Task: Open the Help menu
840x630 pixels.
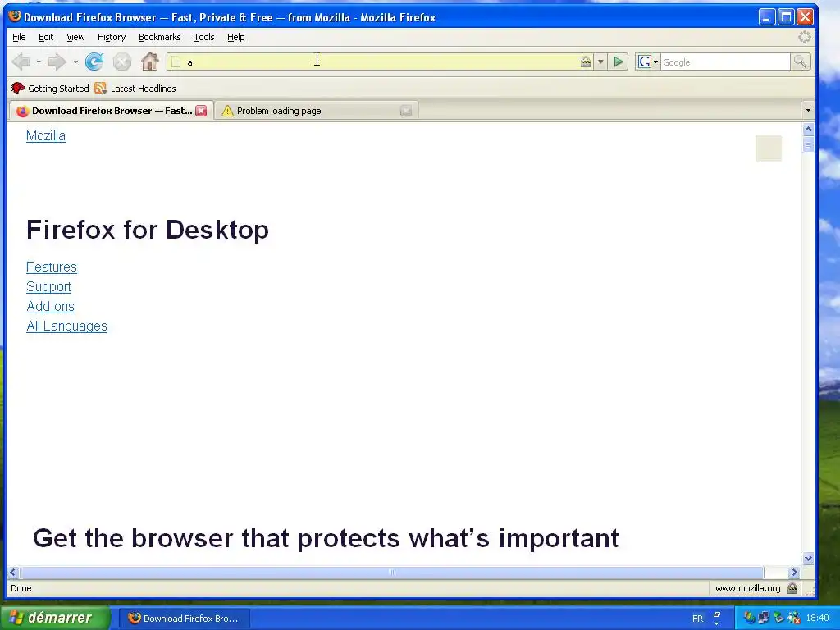Action: point(235,37)
